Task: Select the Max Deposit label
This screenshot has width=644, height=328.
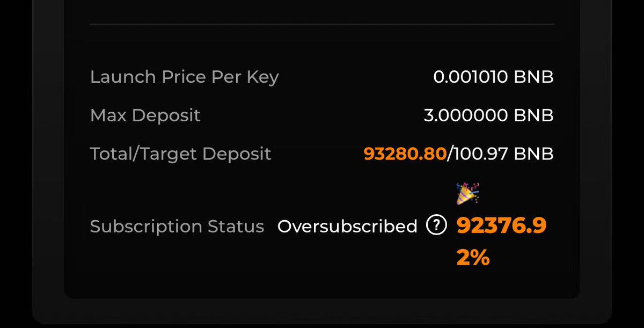Action: tap(145, 115)
